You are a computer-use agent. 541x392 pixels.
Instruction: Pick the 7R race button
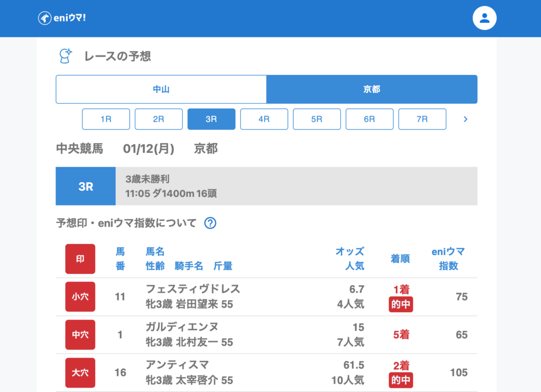(x=422, y=119)
